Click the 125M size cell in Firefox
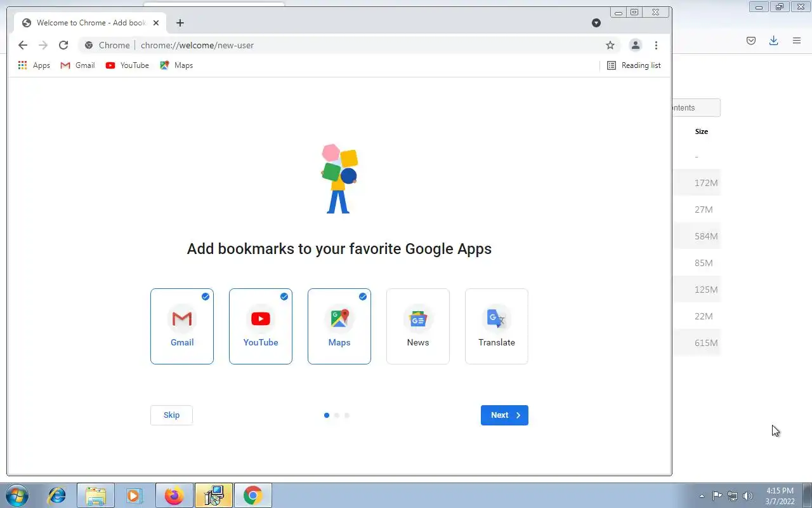812x508 pixels. 706,290
